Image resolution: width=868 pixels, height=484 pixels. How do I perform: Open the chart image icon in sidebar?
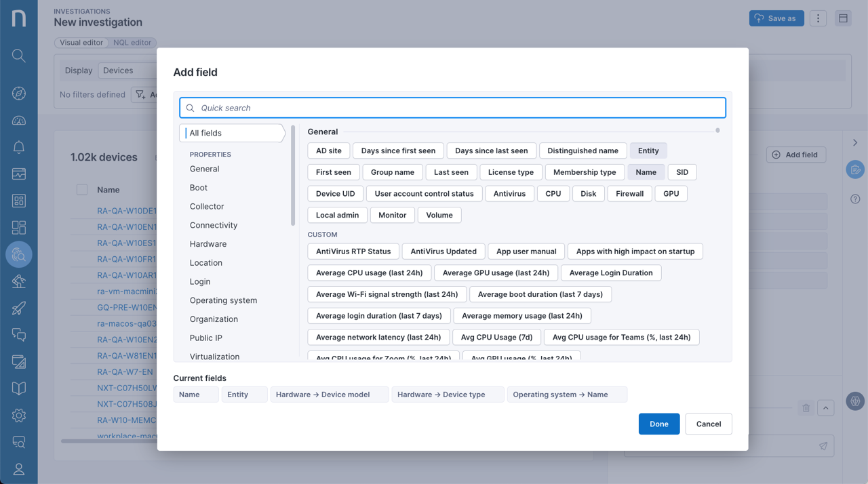click(19, 174)
